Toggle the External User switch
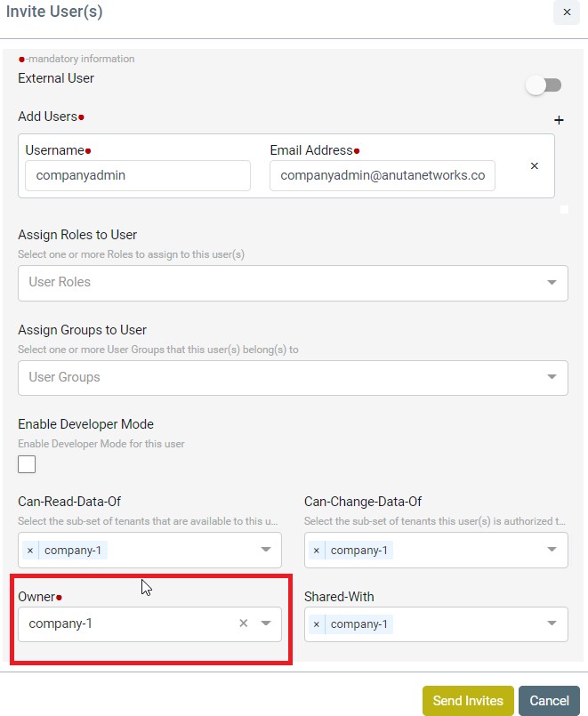The height and width of the screenshot is (716, 588). coord(544,85)
